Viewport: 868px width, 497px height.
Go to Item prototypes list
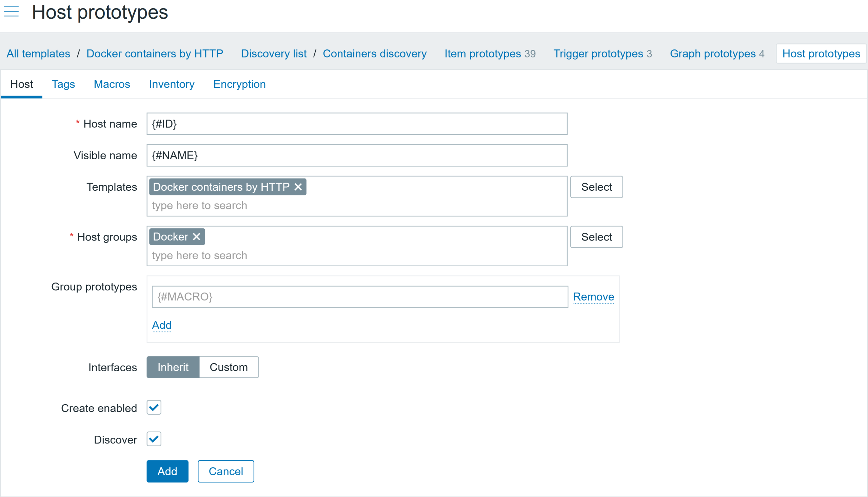(482, 54)
